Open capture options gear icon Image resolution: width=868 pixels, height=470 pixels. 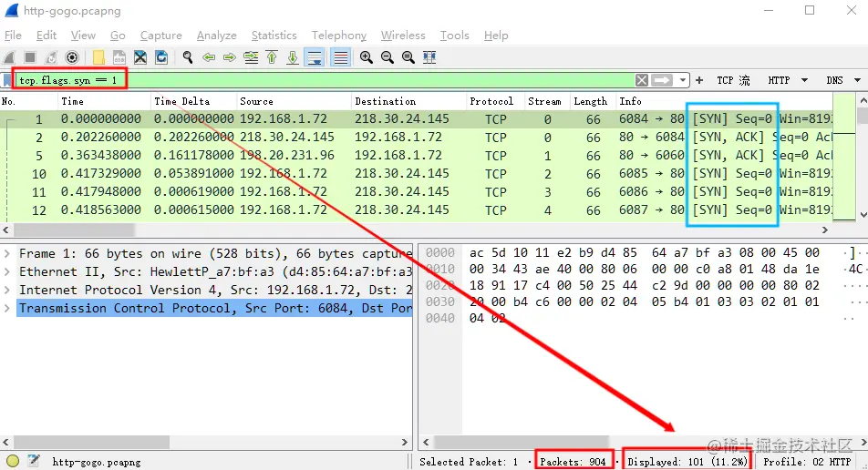click(x=72, y=57)
